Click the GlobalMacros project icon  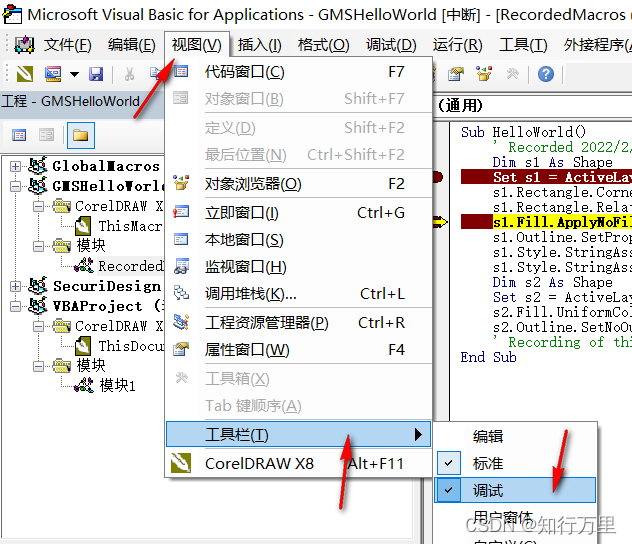click(x=38, y=166)
